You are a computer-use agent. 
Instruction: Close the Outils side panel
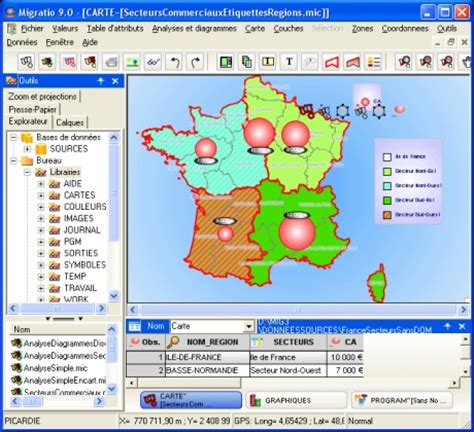pos(115,81)
